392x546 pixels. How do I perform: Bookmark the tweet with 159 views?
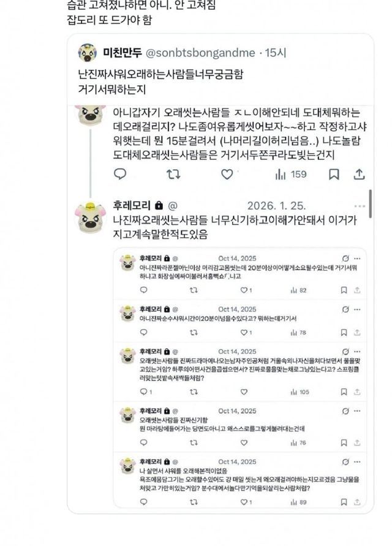pyautogui.click(x=334, y=174)
